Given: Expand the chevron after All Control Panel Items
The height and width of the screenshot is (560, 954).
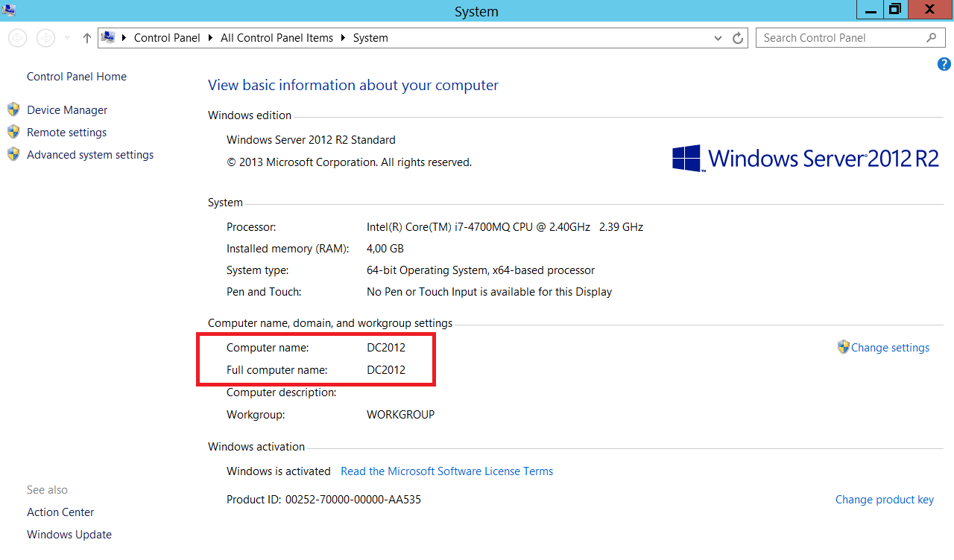Looking at the screenshot, I should [x=344, y=38].
